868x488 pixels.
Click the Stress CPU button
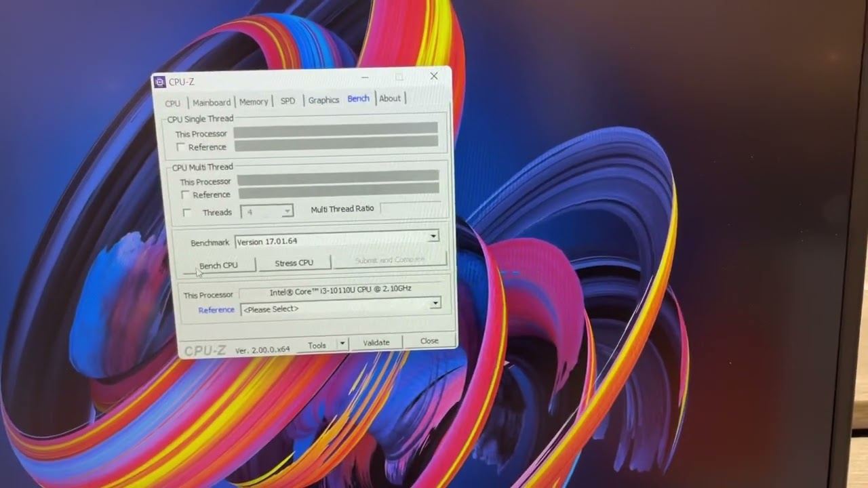tap(294, 262)
